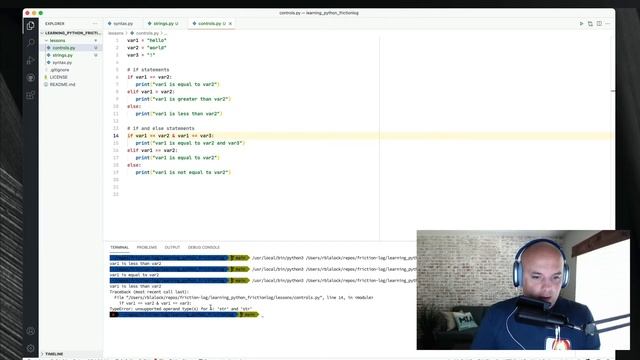Split the editor to the right

tap(599, 24)
